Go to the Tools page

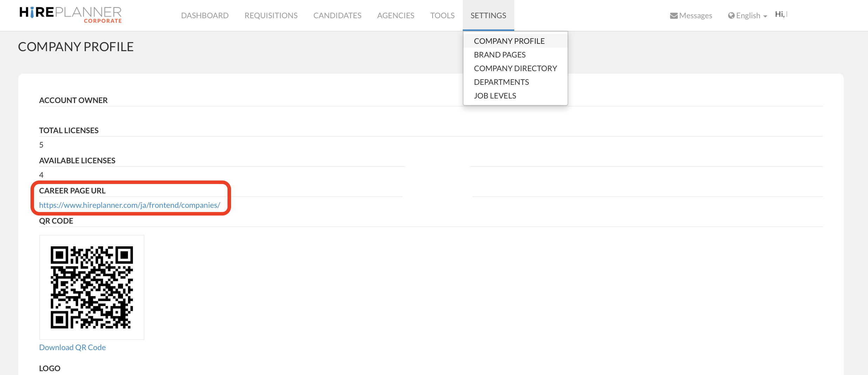[x=442, y=15]
